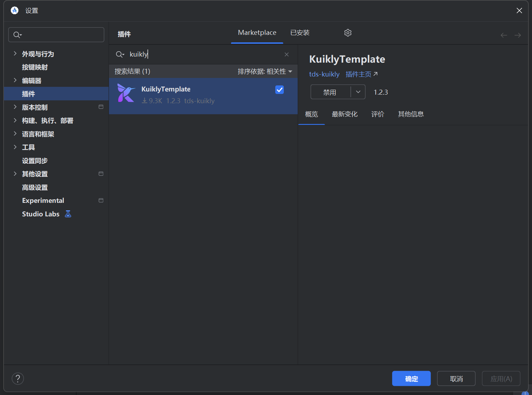This screenshot has width=532, height=395.
Task: Clear the kuikly plugin search text
Action: coord(287,54)
